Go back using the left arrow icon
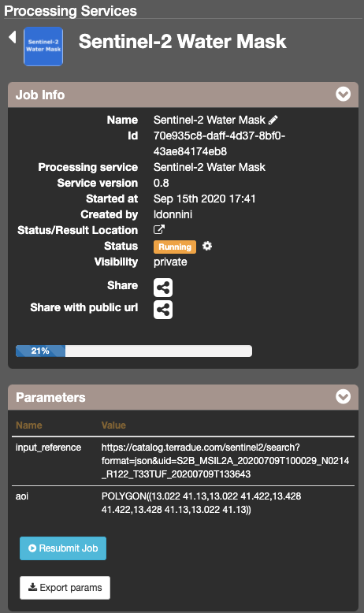Image resolution: width=364 pixels, height=613 pixels. click(x=13, y=37)
